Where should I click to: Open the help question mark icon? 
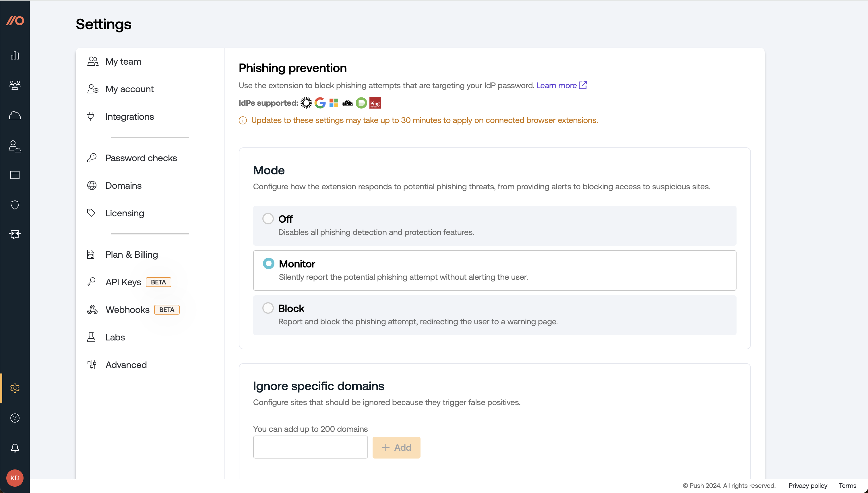[x=15, y=418]
